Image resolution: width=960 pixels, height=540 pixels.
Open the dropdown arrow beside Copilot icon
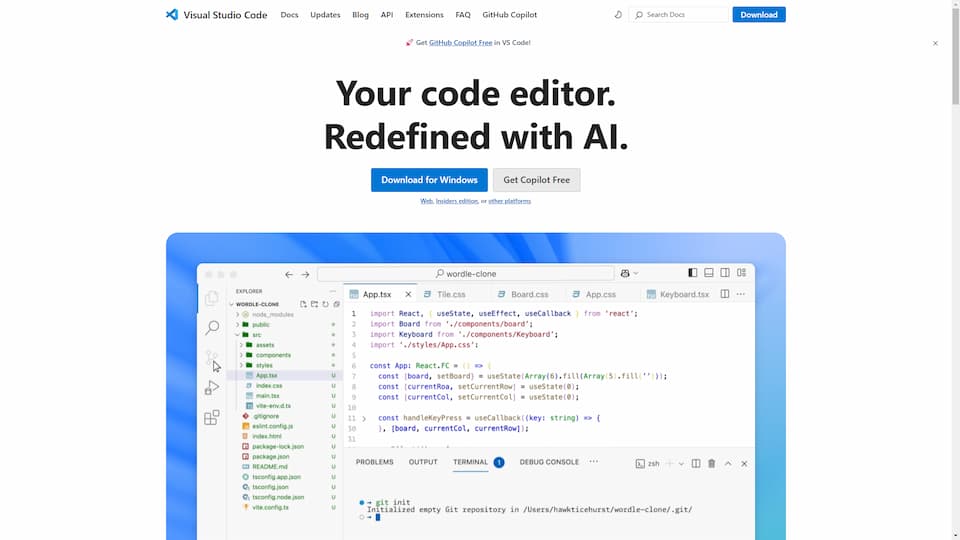pyautogui.click(x=636, y=274)
